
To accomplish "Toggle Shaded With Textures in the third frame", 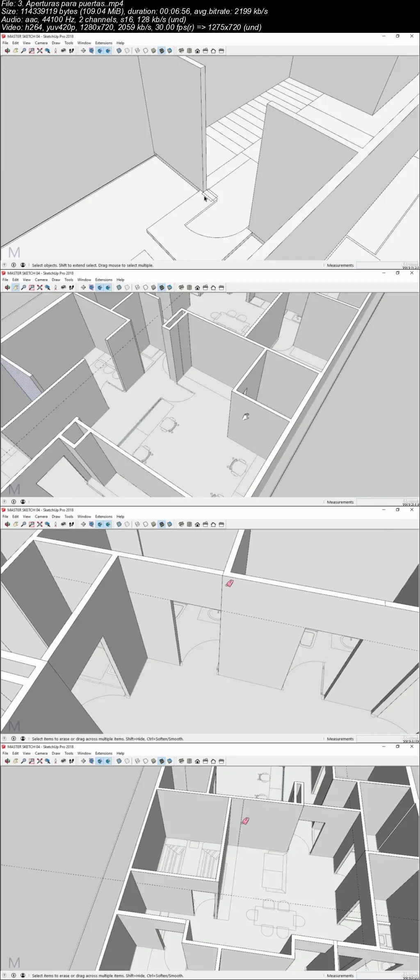I will [162, 524].
